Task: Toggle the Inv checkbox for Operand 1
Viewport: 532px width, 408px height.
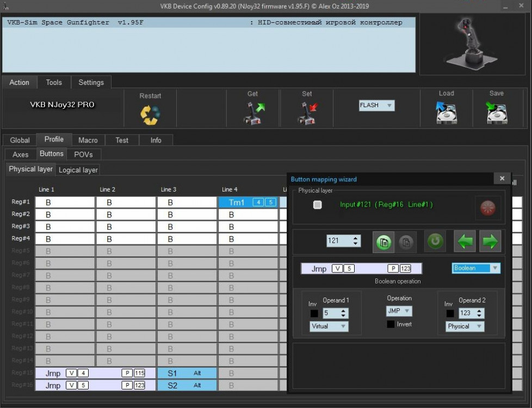Action: click(314, 313)
